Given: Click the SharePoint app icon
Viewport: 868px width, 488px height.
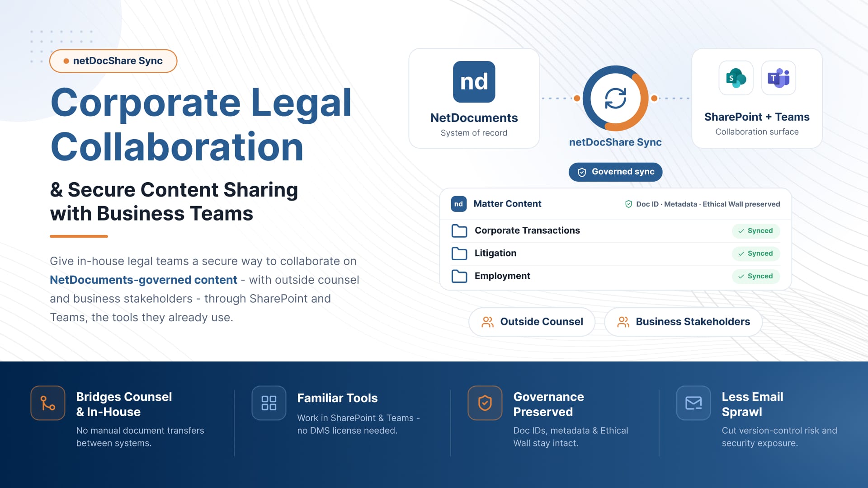Looking at the screenshot, I should (x=736, y=78).
